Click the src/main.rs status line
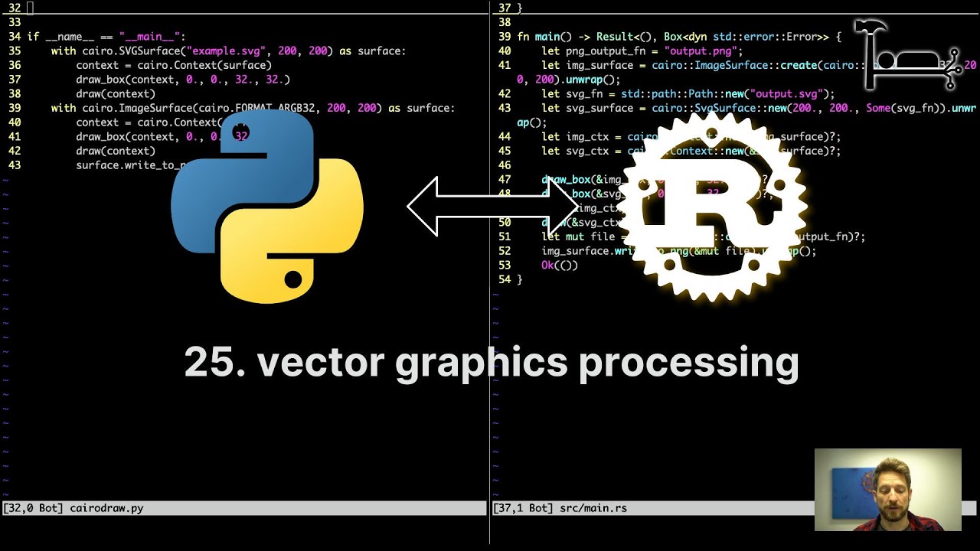 coord(652,508)
